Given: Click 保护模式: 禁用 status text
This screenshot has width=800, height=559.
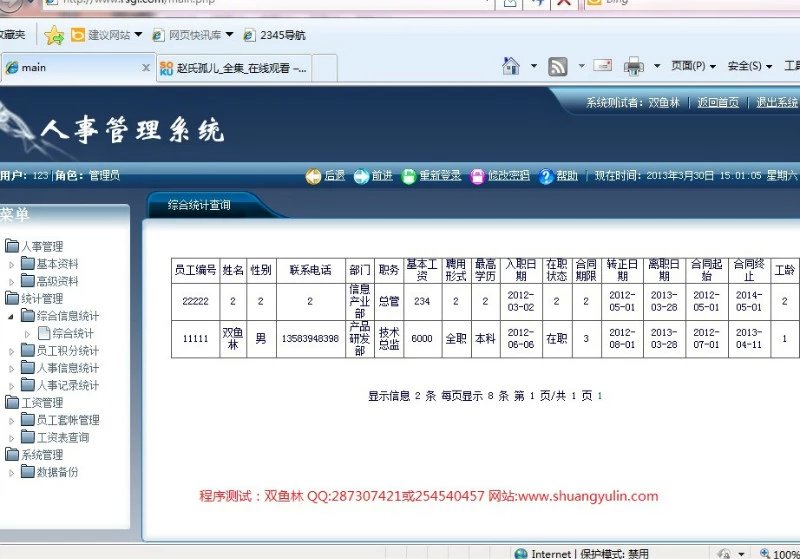Looking at the screenshot, I should pyautogui.click(x=614, y=554).
